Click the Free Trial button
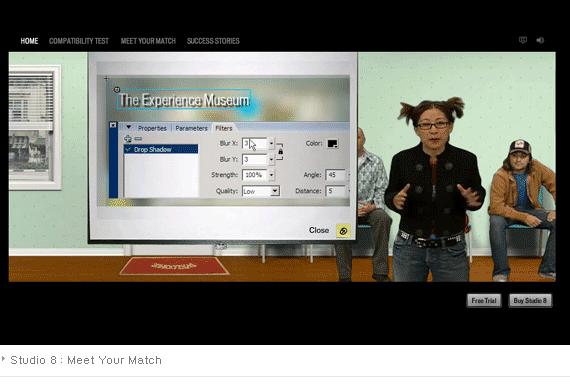The image size is (570, 387). click(x=484, y=301)
